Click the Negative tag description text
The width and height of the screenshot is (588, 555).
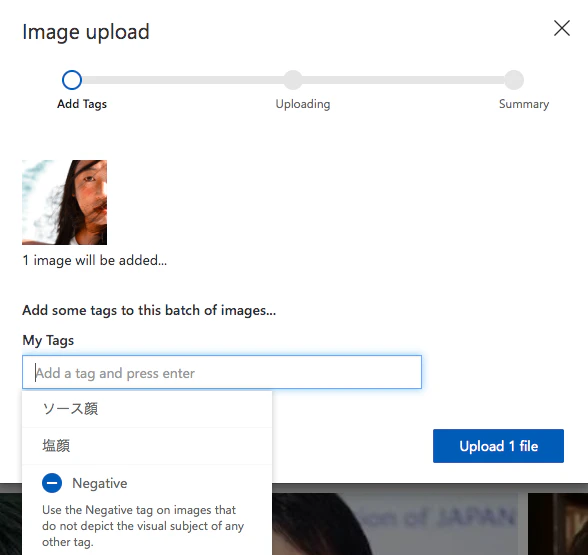point(143,526)
